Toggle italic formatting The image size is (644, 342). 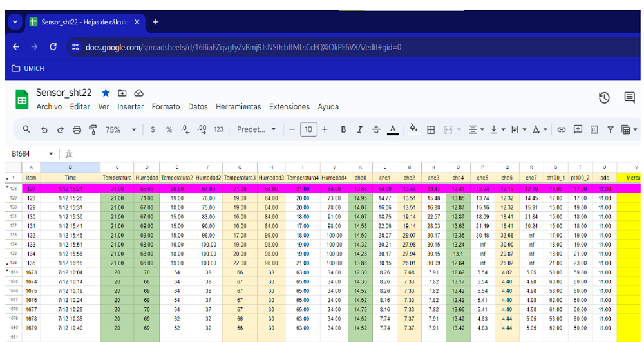point(359,129)
